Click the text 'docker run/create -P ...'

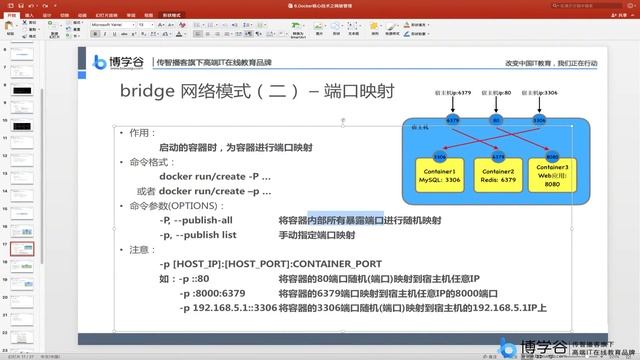point(215,177)
